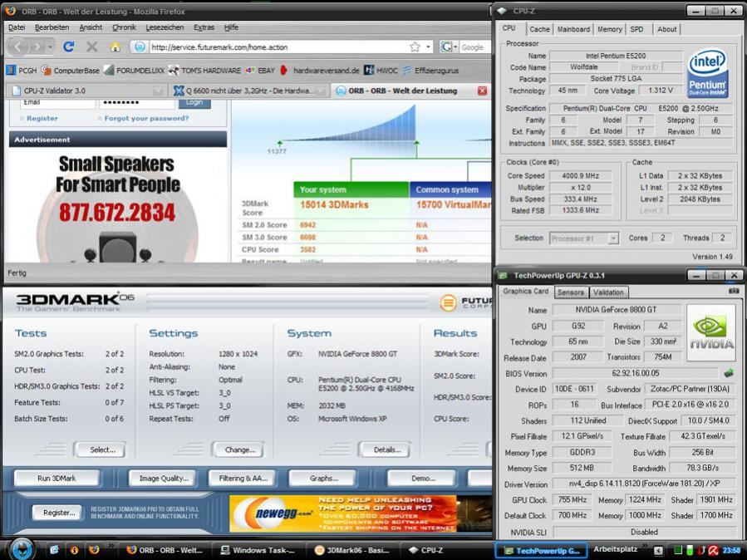Click the Intel Pentium logo in CPU-Z
The height and width of the screenshot is (560, 747).
point(709,73)
